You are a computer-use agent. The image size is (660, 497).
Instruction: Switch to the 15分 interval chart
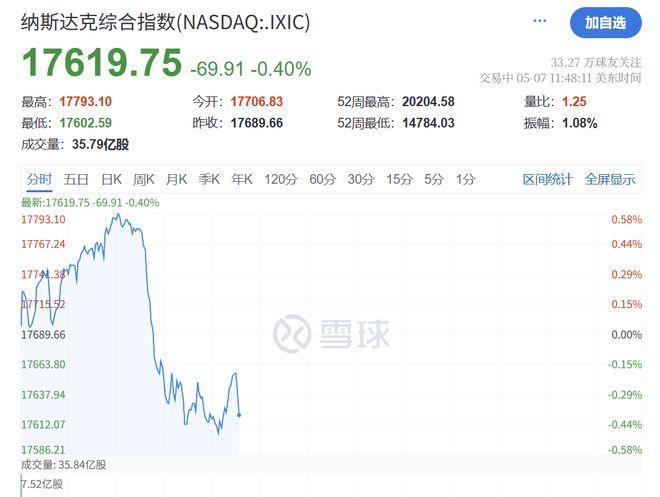(x=399, y=179)
